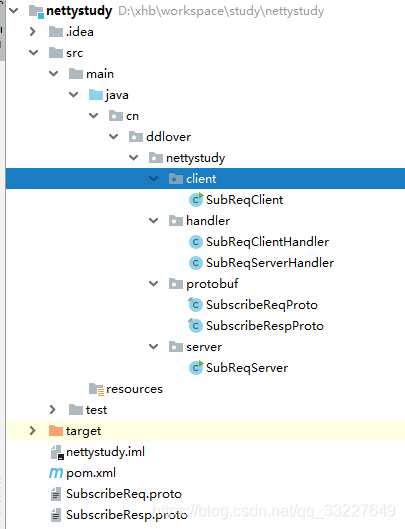Select the ddlover package
This screenshot has height=529, width=405.
pos(168,137)
